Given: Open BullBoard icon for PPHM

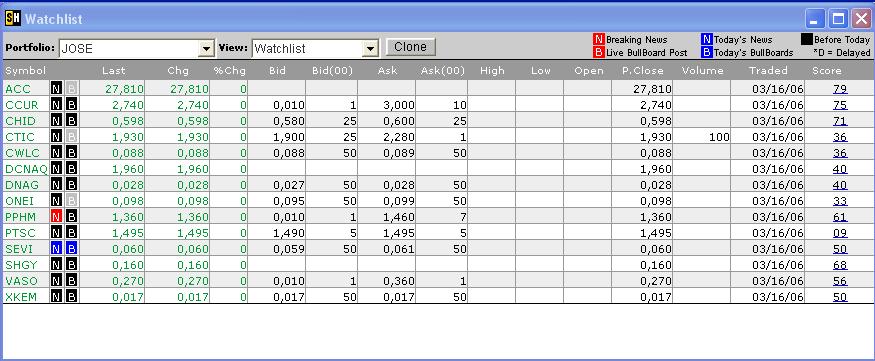Looking at the screenshot, I should click(71, 216).
